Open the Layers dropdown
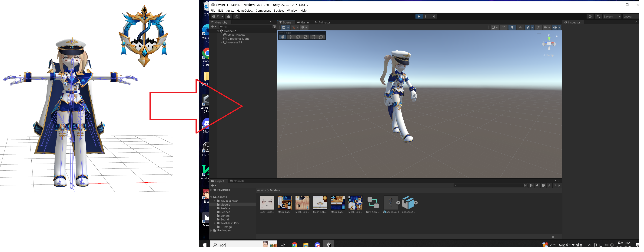644x252 pixels. (612, 16)
